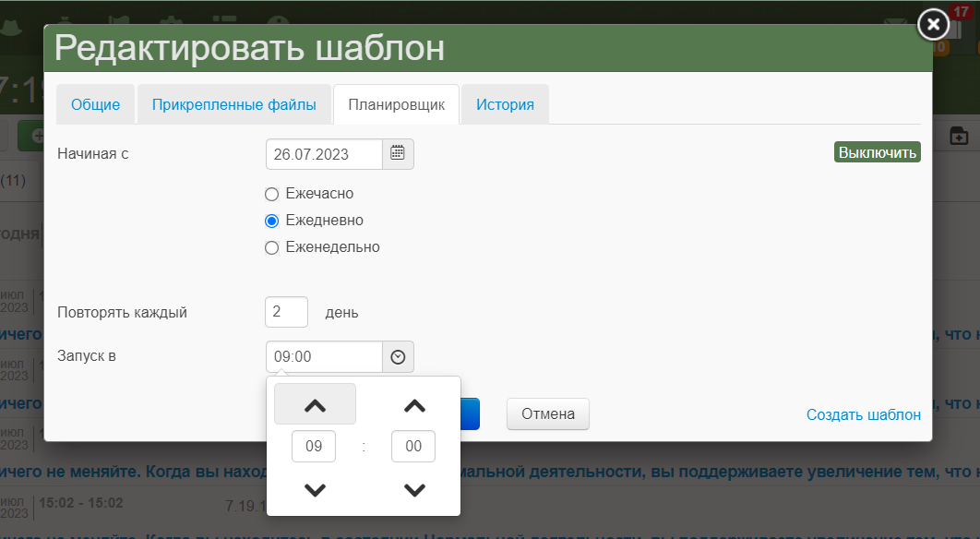Open the История tab
Screen dimensions: 980x539
(505, 104)
